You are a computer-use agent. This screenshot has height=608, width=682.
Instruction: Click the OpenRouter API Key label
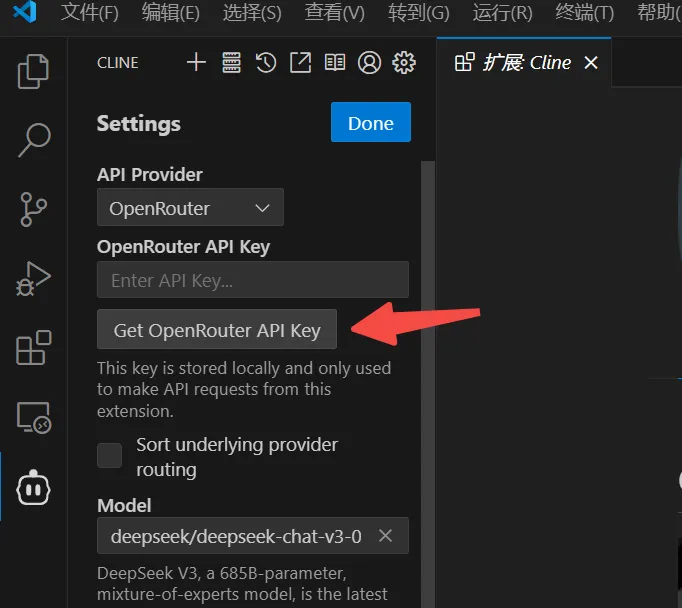(x=183, y=247)
